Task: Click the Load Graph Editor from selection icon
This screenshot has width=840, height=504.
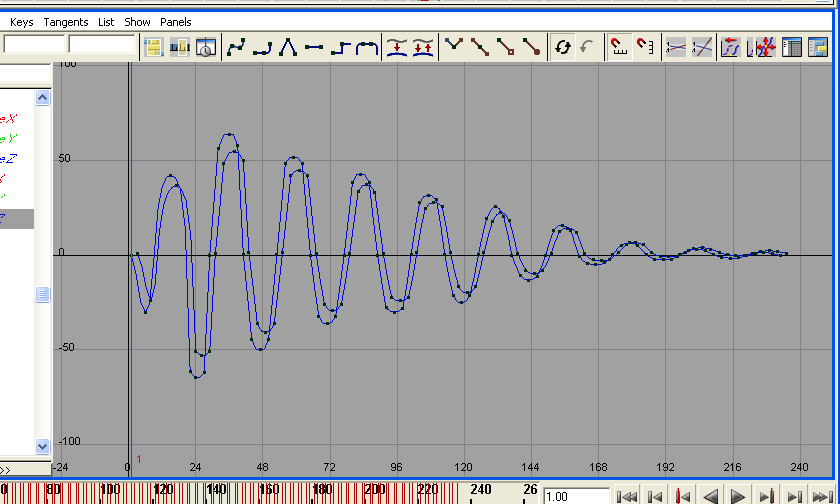Action: click(588, 47)
